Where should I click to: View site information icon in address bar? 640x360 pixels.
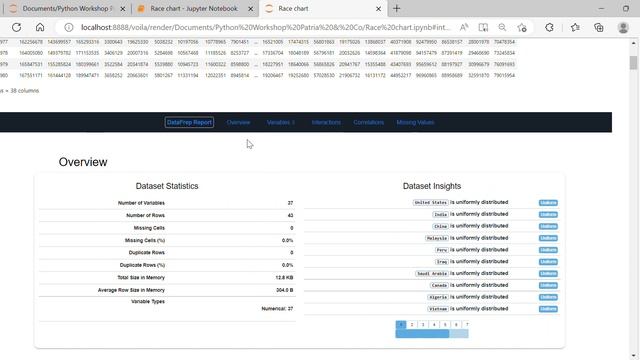click(x=69, y=27)
